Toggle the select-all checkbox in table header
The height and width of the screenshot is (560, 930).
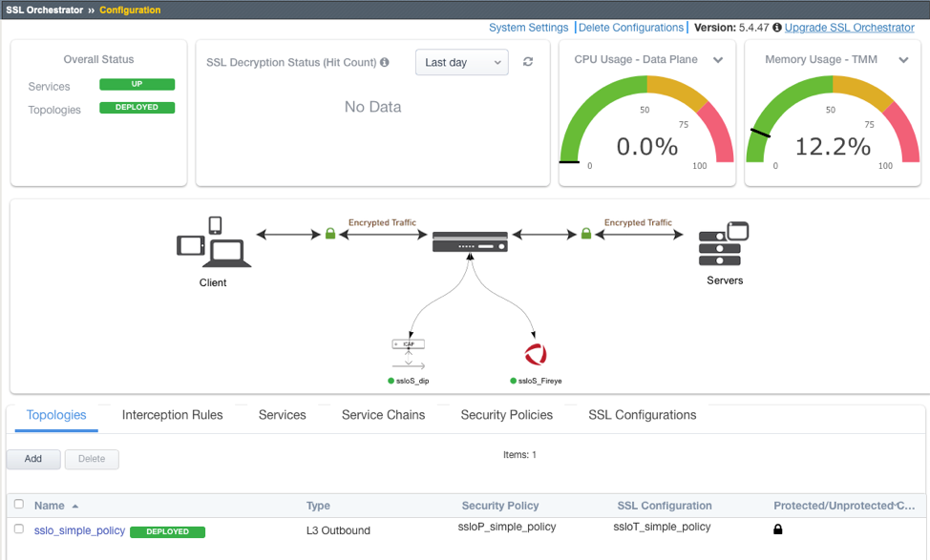point(19,504)
